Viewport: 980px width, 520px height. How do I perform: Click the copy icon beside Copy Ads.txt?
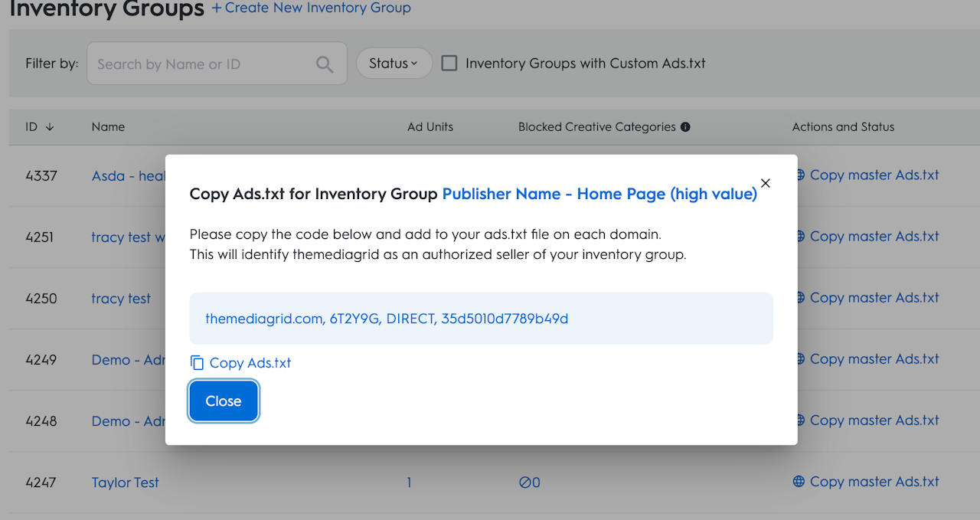pyautogui.click(x=197, y=363)
